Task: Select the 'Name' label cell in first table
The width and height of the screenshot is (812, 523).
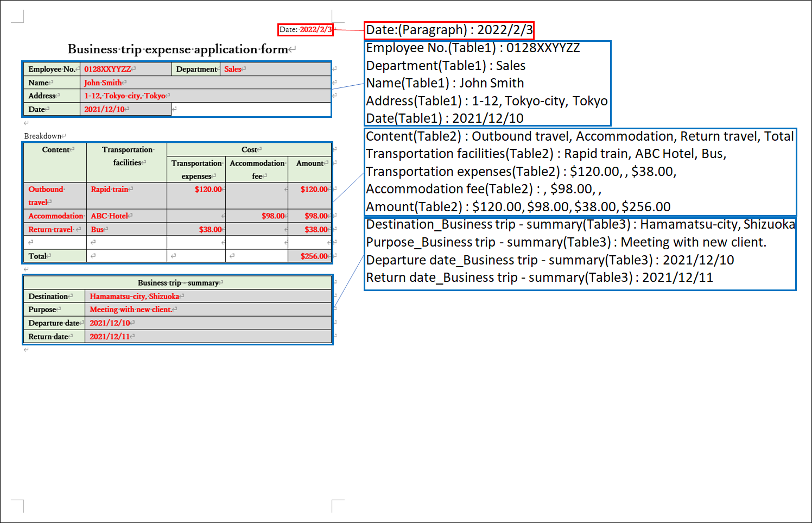Action: click(52, 83)
